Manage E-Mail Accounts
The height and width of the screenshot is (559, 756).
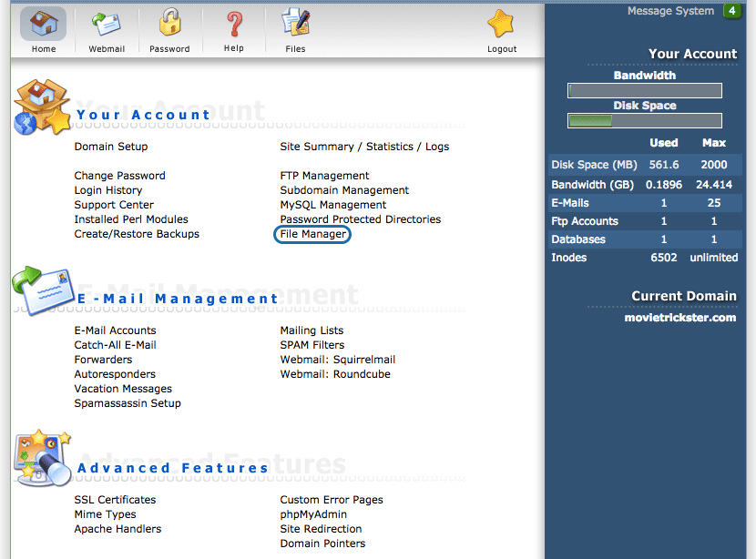click(116, 330)
